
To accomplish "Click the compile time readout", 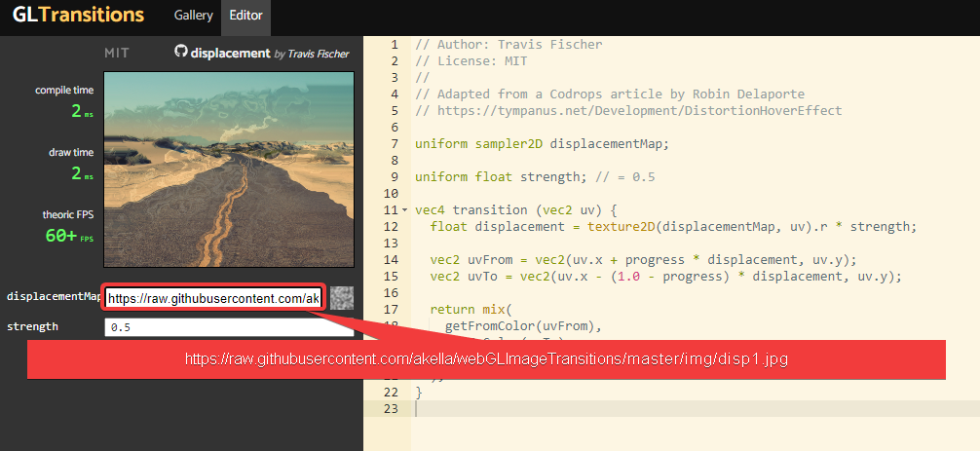I will coord(64,102).
